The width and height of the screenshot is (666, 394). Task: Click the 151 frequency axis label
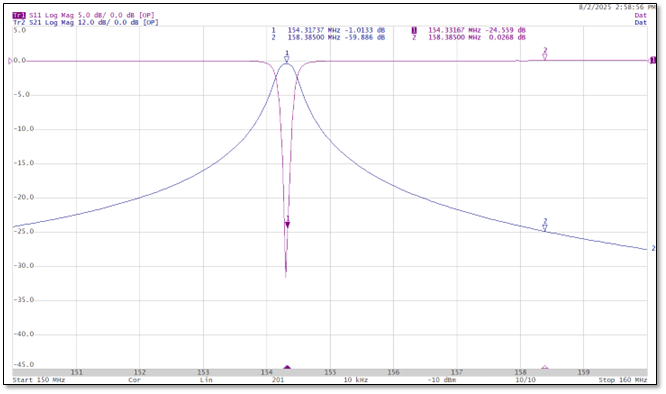(x=76, y=372)
